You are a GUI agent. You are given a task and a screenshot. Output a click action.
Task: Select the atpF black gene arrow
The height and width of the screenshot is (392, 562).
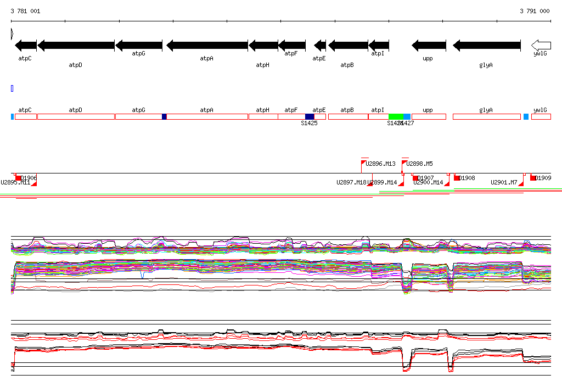coord(292,45)
